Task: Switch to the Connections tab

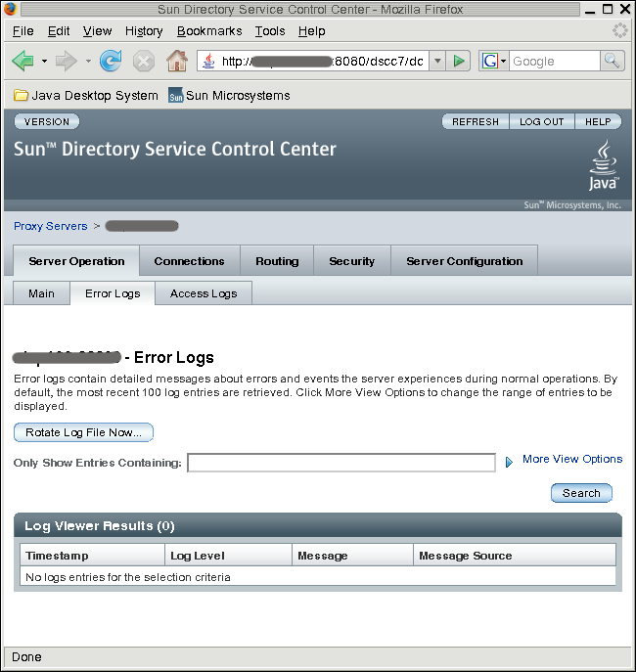Action: click(190, 261)
